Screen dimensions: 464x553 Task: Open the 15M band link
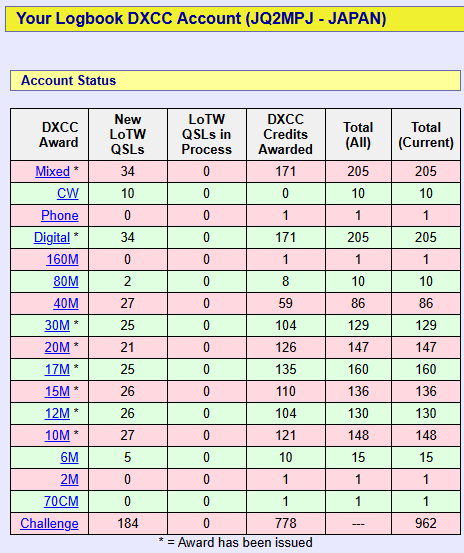coord(57,391)
